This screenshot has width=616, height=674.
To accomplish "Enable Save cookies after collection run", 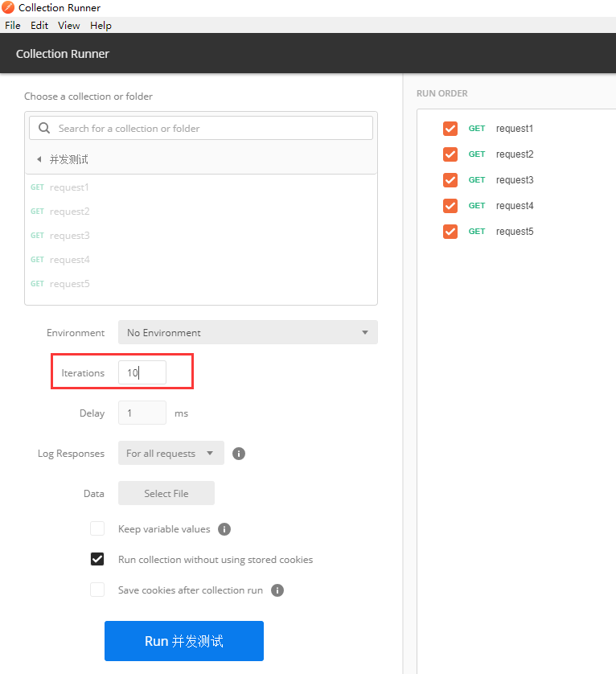I will click(x=97, y=590).
